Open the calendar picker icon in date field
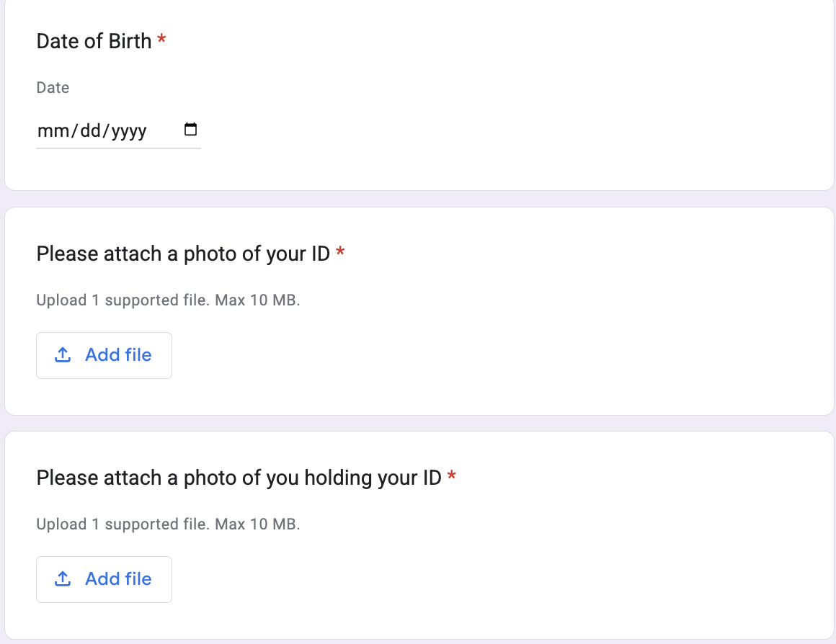 190,129
